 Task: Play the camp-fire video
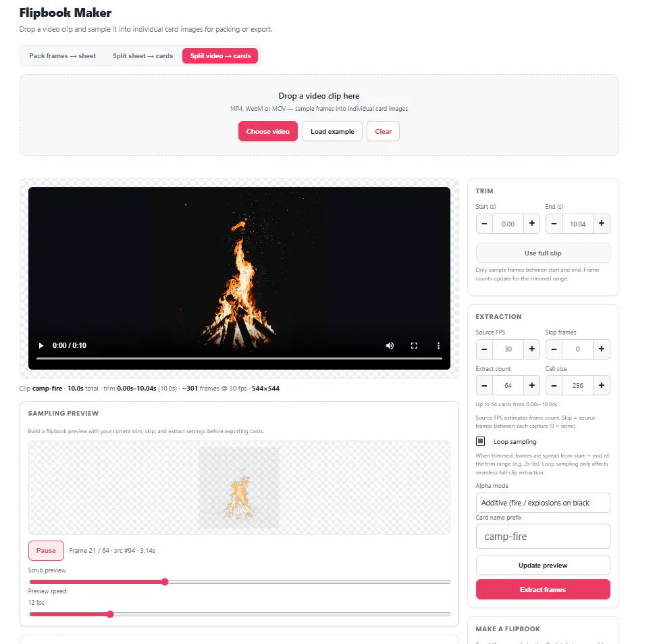tap(41, 345)
